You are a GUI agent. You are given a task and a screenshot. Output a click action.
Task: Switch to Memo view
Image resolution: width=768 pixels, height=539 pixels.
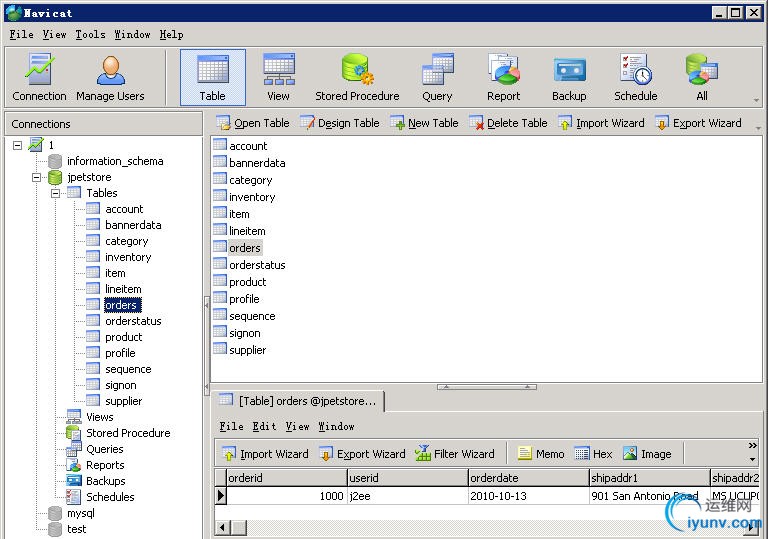[x=541, y=454]
